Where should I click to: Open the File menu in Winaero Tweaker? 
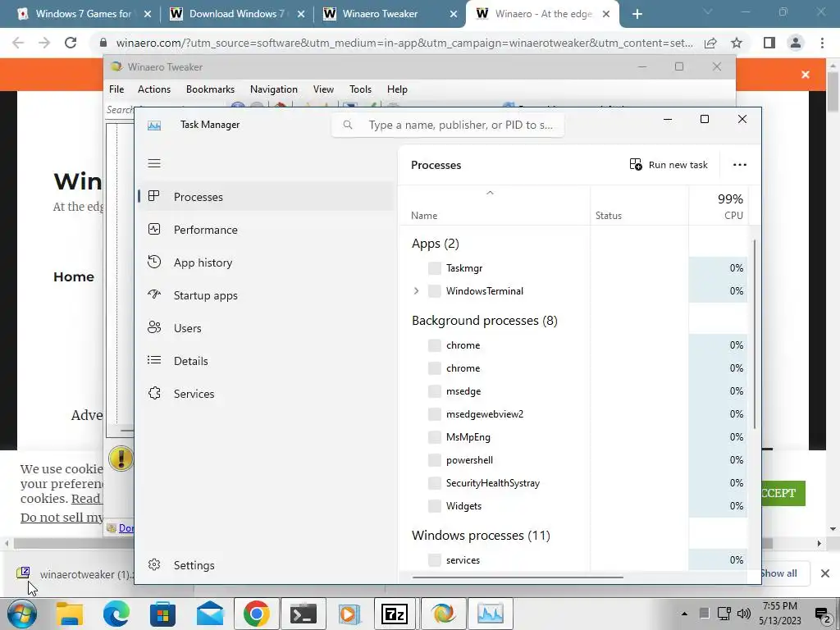point(116,89)
